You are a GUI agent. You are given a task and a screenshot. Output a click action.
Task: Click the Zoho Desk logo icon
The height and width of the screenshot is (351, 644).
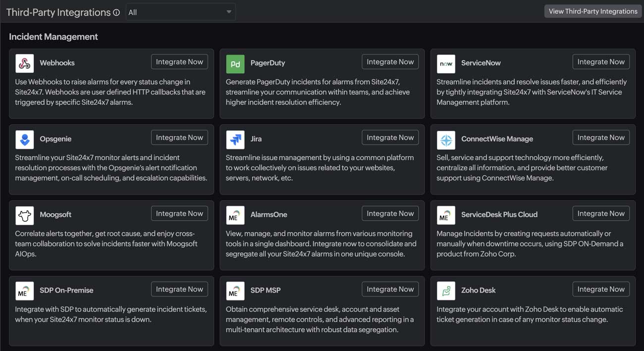(x=446, y=291)
